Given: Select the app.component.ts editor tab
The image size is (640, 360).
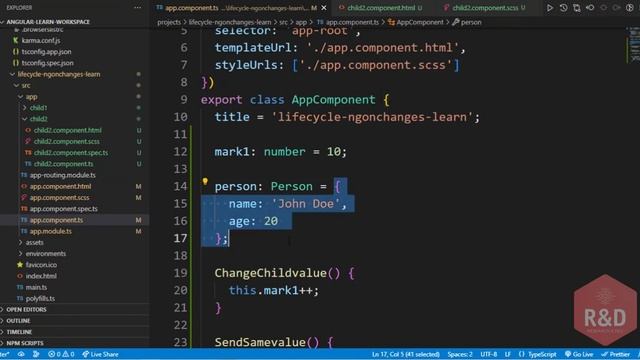Looking at the screenshot, I should click(x=241, y=8).
